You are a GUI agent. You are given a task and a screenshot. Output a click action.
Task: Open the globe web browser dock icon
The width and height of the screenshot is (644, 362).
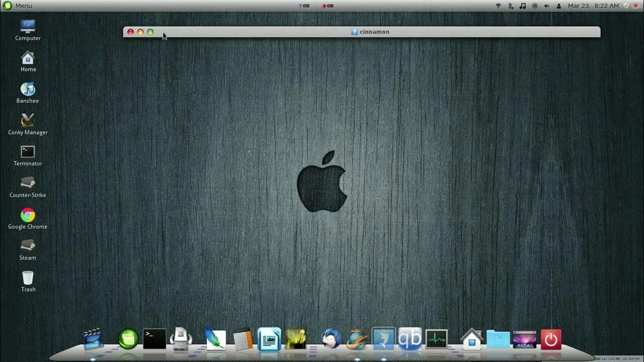point(357,339)
